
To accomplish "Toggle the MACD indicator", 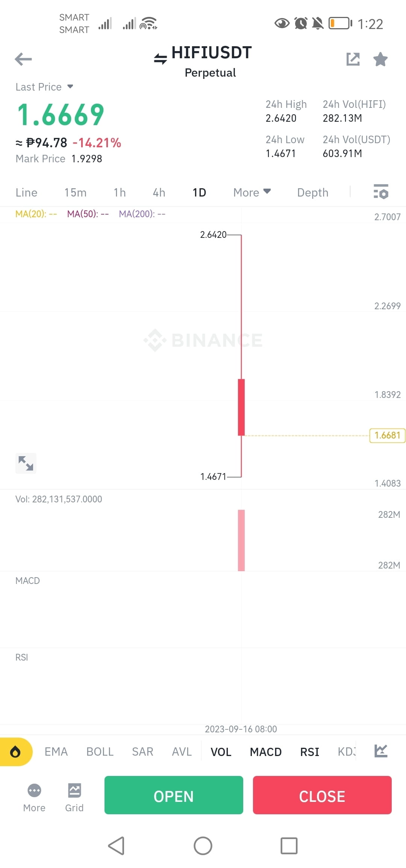I will pyautogui.click(x=266, y=752).
